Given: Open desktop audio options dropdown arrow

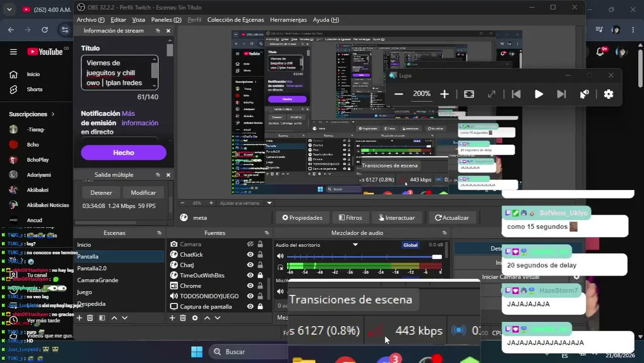Looking at the screenshot, I should point(355,245).
